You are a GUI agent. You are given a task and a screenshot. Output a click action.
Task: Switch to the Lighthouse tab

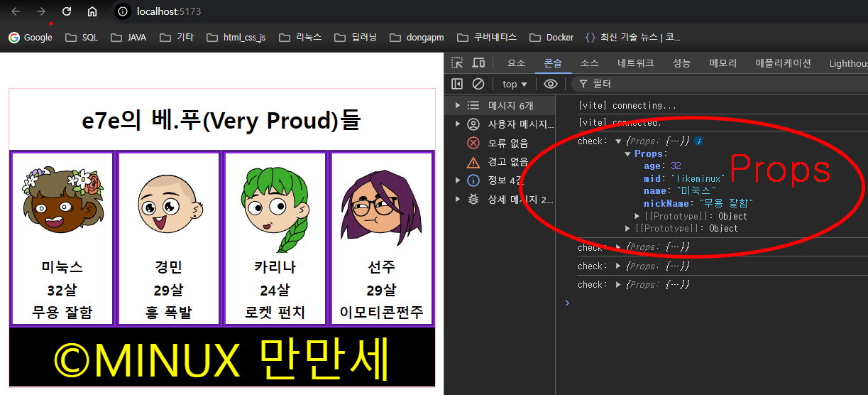coord(848,63)
